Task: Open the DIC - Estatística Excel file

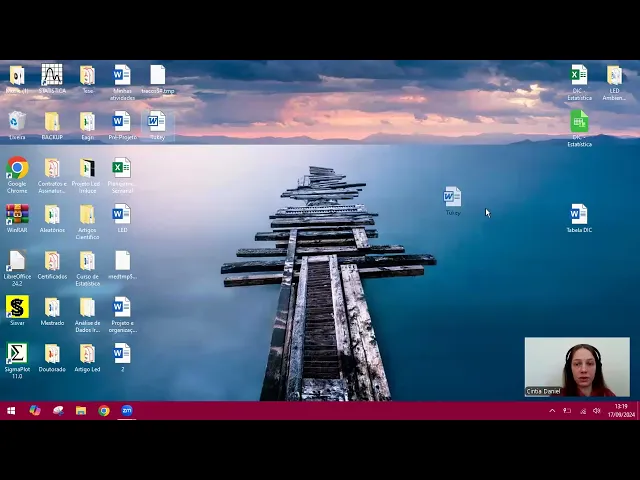Action: point(579,82)
